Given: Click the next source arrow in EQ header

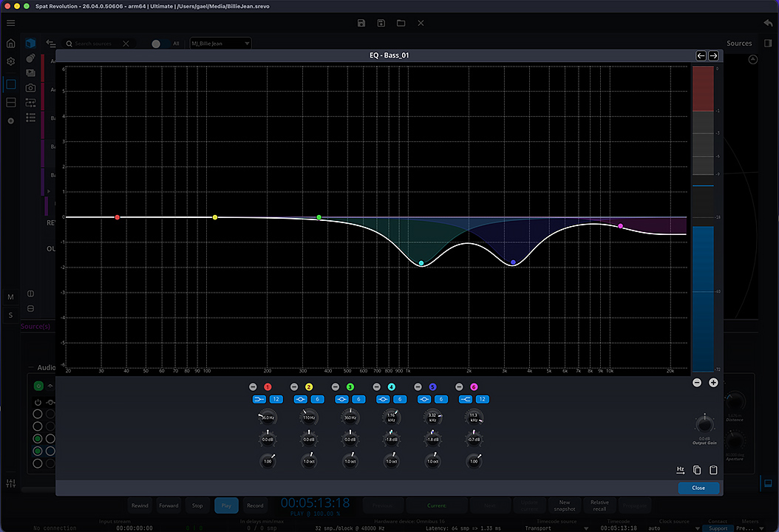Looking at the screenshot, I should (x=713, y=55).
